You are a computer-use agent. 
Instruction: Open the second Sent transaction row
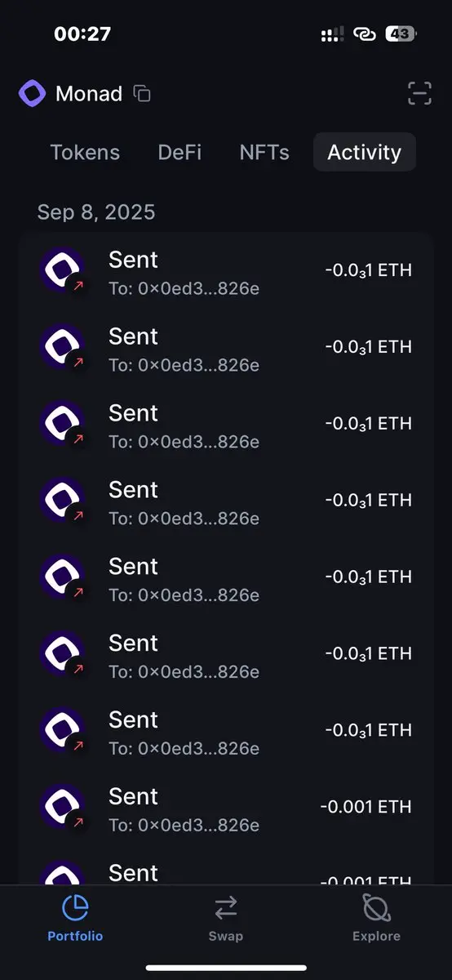pyautogui.click(x=226, y=348)
